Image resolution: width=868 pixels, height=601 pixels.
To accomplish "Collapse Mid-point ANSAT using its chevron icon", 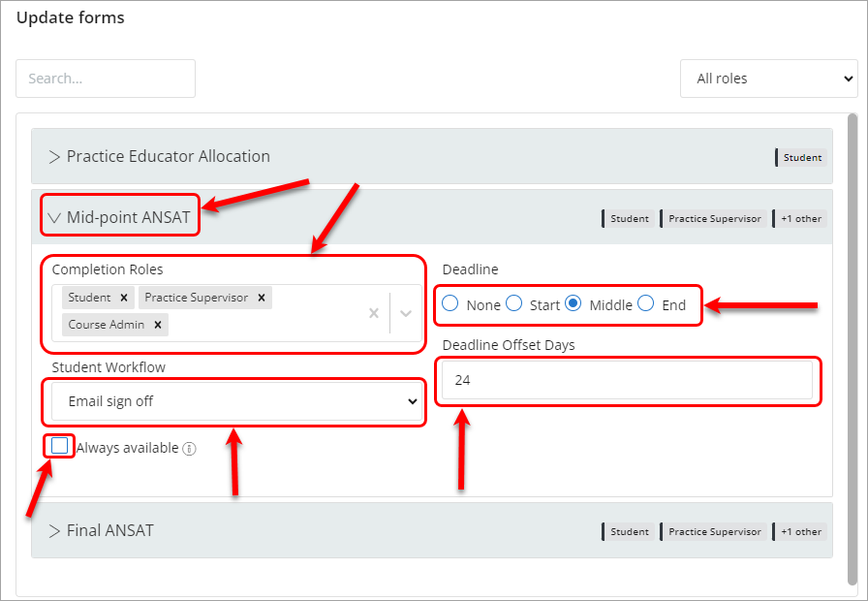I will point(55,217).
